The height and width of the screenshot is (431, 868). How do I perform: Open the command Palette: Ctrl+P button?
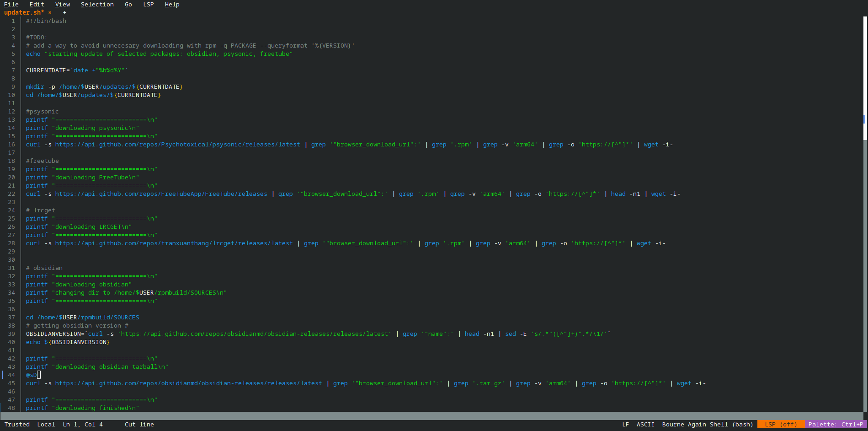click(x=836, y=424)
